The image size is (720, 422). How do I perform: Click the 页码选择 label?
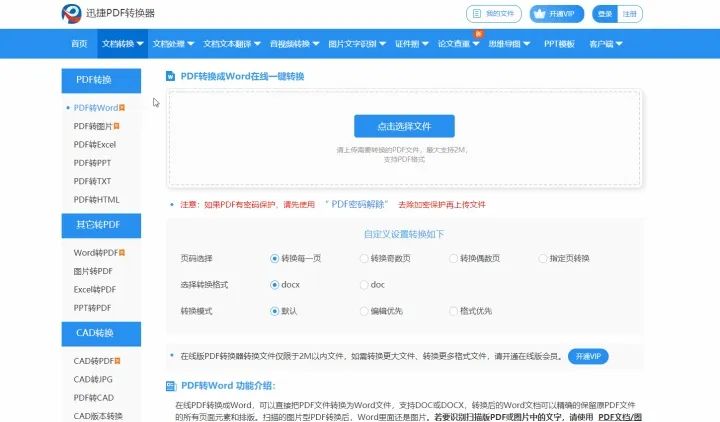197,259
